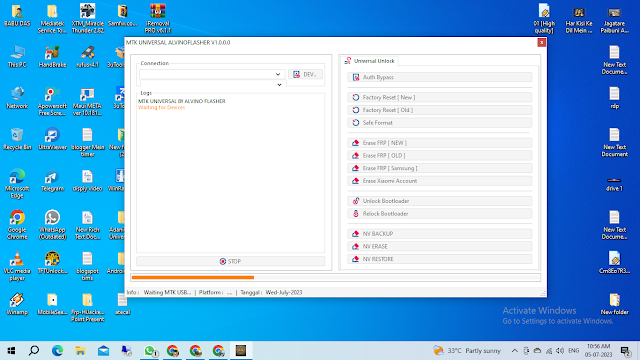Select Erase FRP [ Samsung ]
Viewport: 640px width, 360px height.
(x=440, y=168)
